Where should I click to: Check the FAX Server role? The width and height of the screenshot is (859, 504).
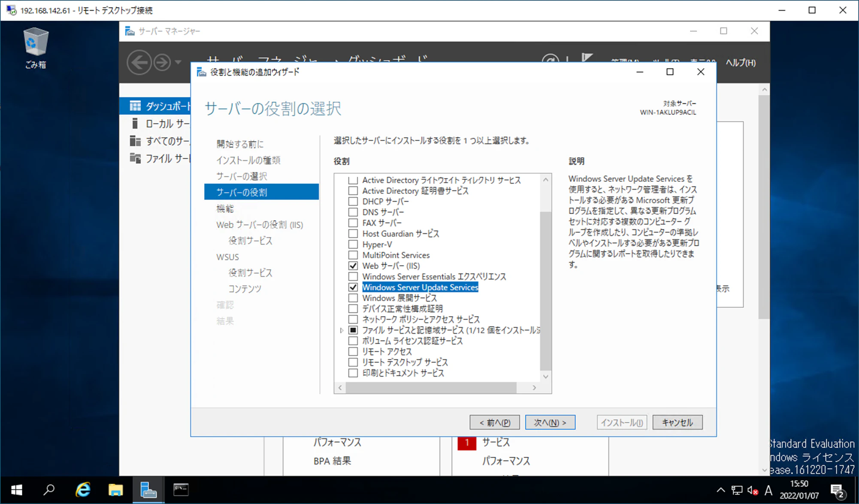[x=353, y=223]
